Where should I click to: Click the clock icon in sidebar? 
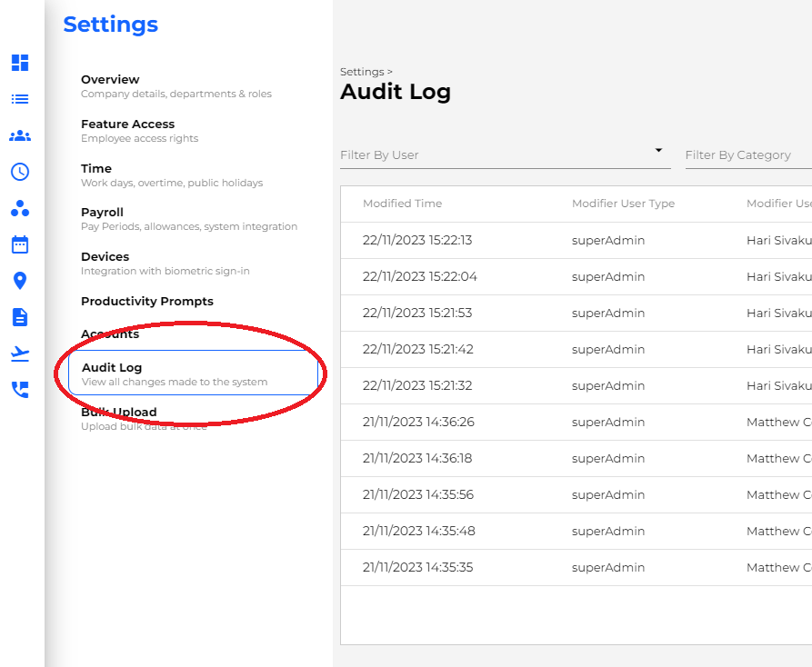point(20,172)
